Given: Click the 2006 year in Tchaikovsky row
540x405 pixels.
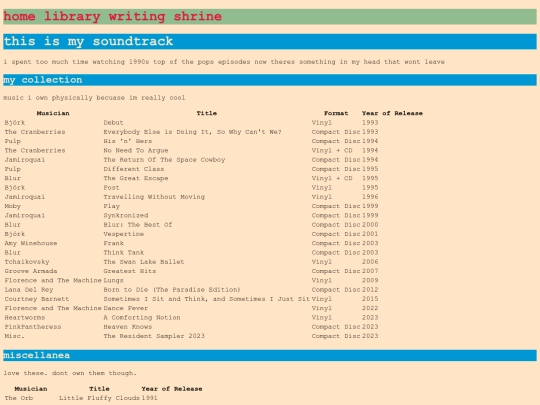Looking at the screenshot, I should tap(370, 262).
